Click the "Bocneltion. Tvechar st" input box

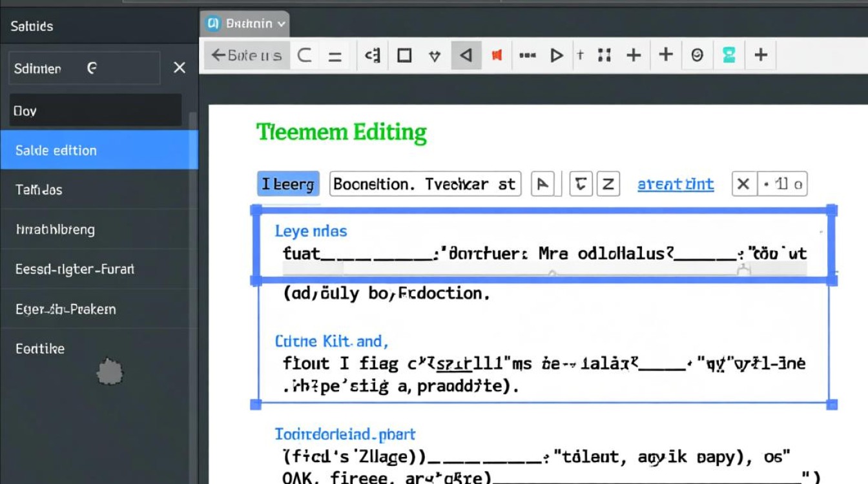pyautogui.click(x=425, y=185)
